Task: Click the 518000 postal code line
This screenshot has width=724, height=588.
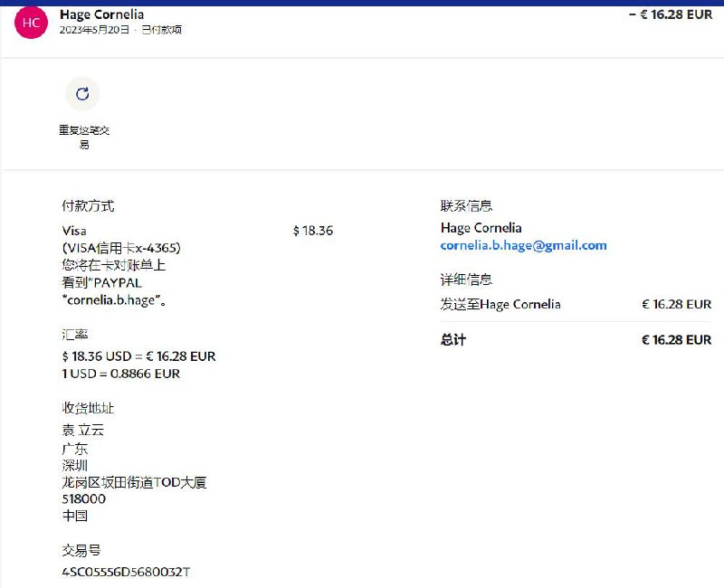Action: pos(83,499)
